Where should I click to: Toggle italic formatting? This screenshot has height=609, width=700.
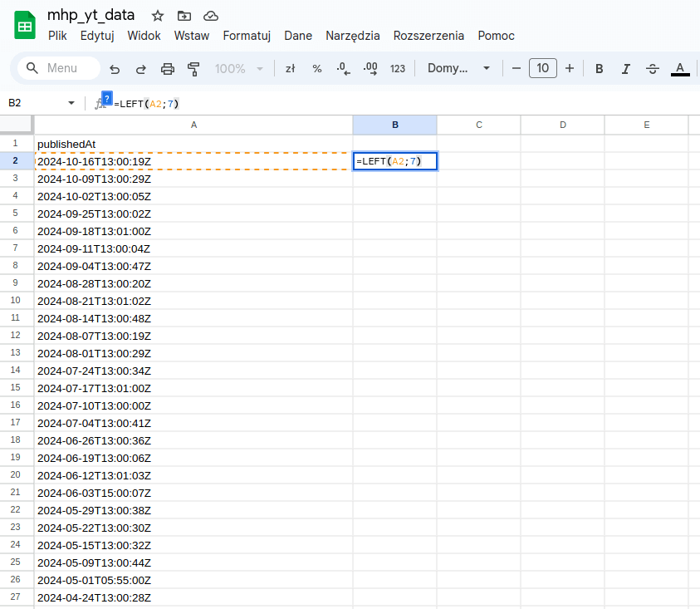click(x=625, y=69)
